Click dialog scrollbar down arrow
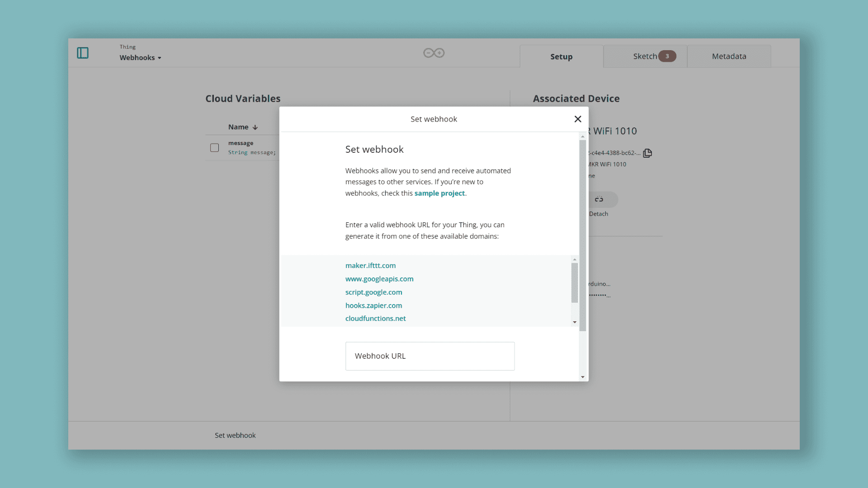868x488 pixels. [582, 377]
